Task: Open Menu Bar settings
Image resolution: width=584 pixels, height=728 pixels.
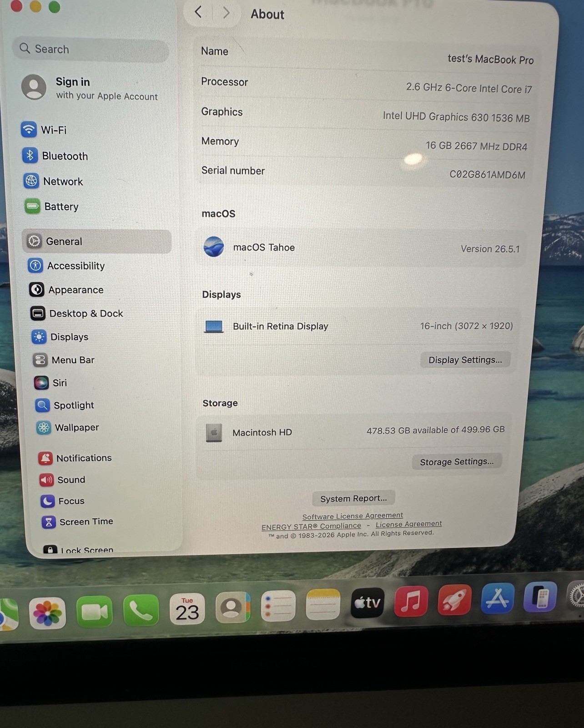Action: [x=64, y=360]
